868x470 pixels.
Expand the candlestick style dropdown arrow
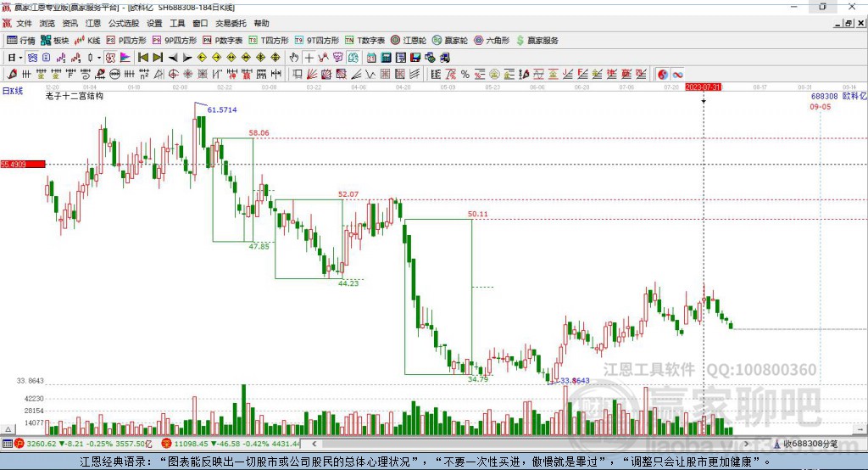click(x=99, y=58)
